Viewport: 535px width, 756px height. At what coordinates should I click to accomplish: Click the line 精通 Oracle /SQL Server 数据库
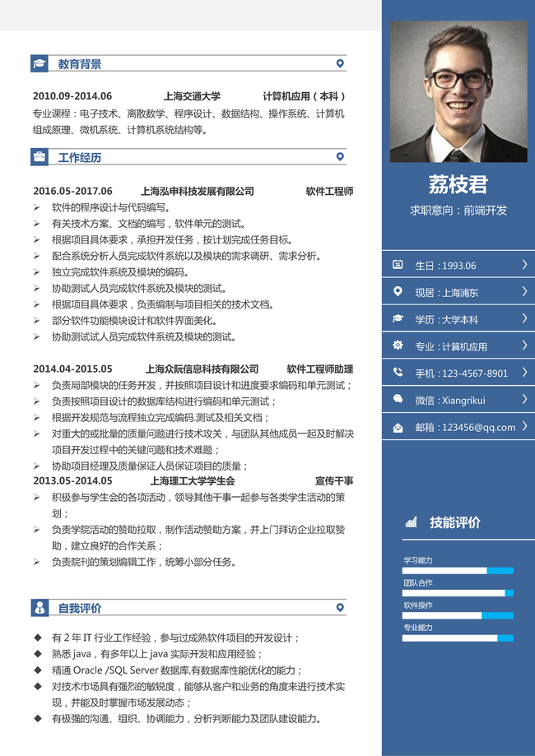(x=177, y=670)
